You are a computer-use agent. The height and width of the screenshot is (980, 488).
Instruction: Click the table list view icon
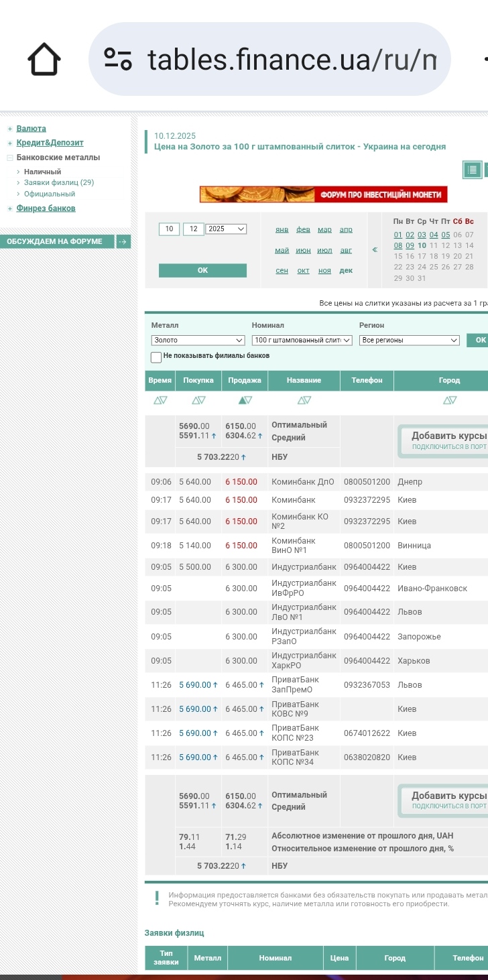click(473, 170)
